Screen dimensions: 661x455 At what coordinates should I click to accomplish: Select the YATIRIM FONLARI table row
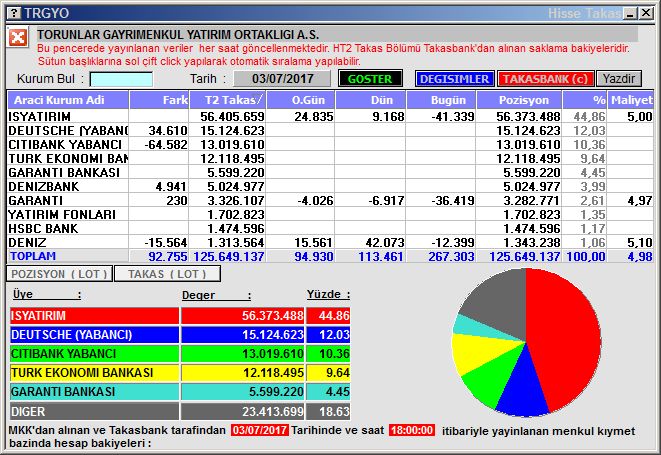[330, 215]
